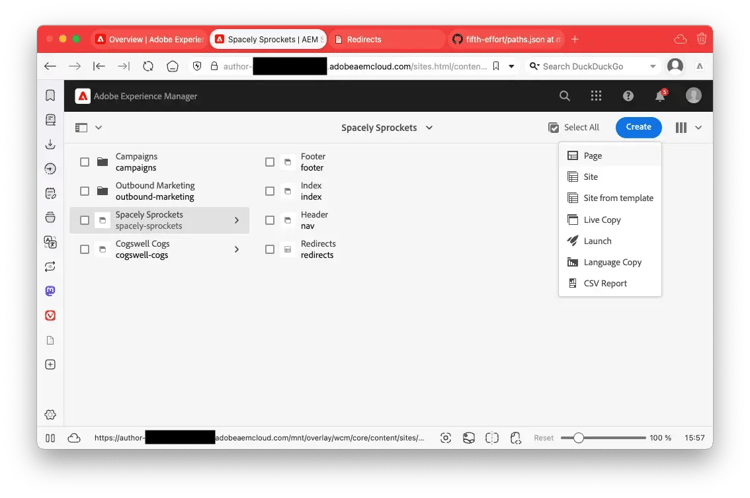
Task: Click the Adobe Experience Manager logo
Action: click(x=82, y=96)
